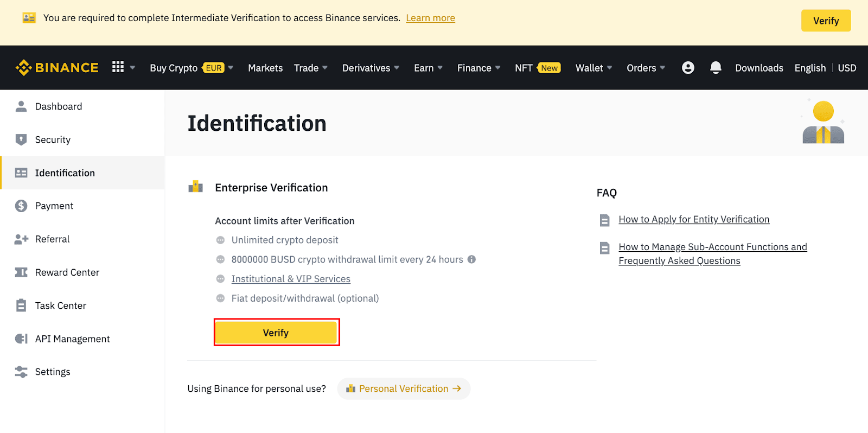Click the Security shield icon in sidebar
Screen dimensions: 868x433
[21, 139]
